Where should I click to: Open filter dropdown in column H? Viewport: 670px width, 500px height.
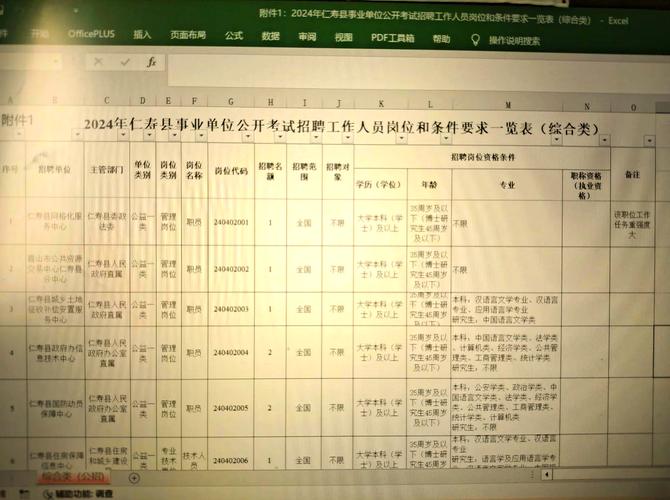(x=280, y=137)
